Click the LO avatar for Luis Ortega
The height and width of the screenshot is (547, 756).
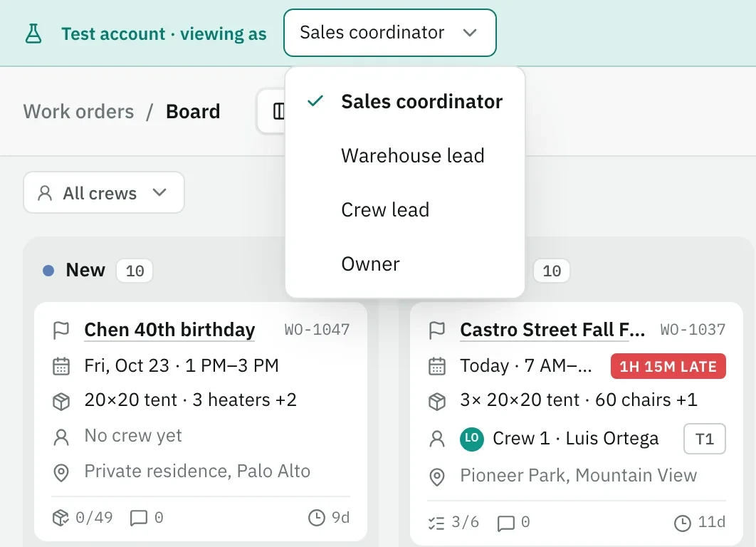coord(472,439)
